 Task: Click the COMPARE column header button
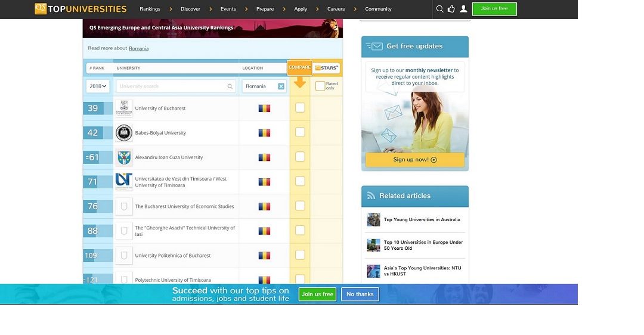pos(299,68)
